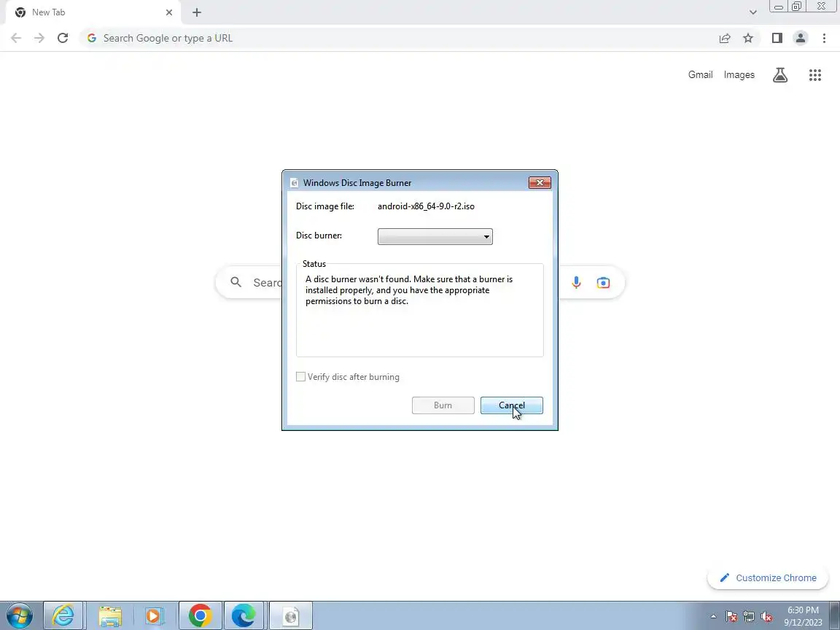Go back using the browser back arrow
The image size is (840, 630).
tap(16, 38)
